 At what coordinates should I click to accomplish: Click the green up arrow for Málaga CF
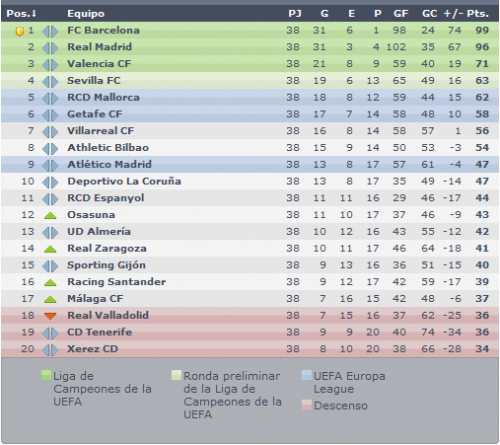(x=50, y=299)
